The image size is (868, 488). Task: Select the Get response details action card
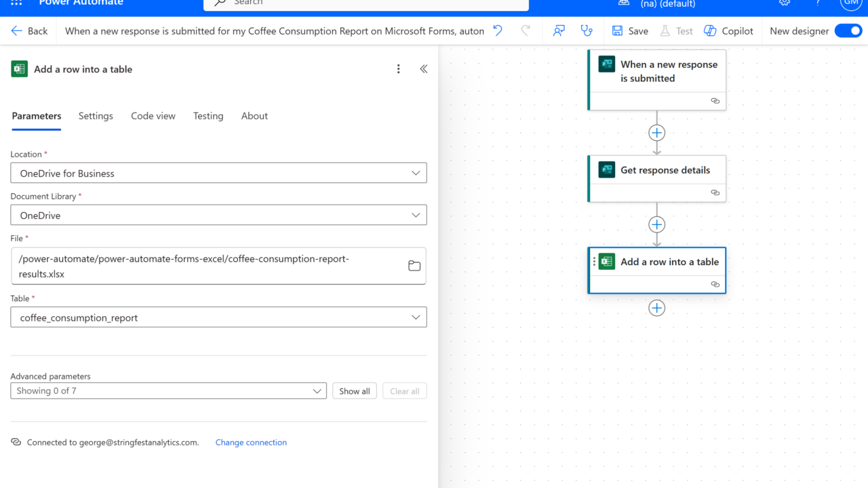656,171
